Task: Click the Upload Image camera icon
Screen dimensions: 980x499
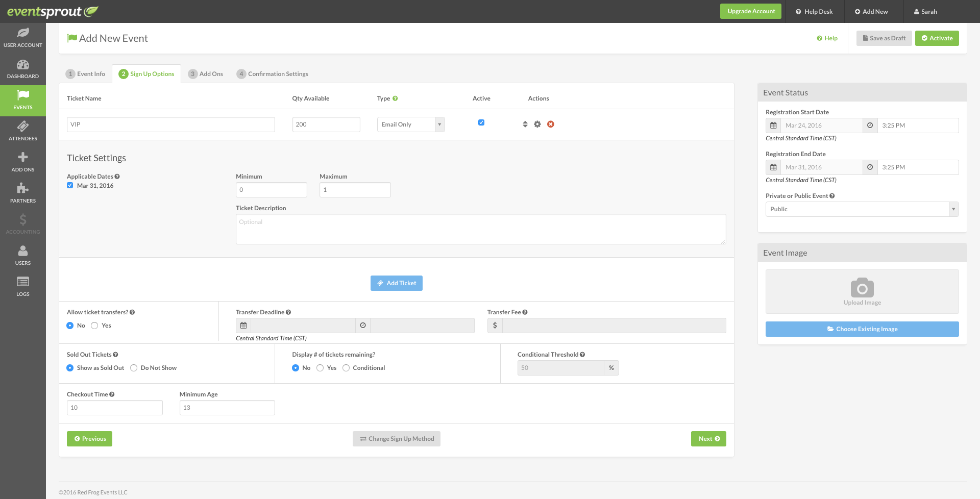Action: [862, 288]
